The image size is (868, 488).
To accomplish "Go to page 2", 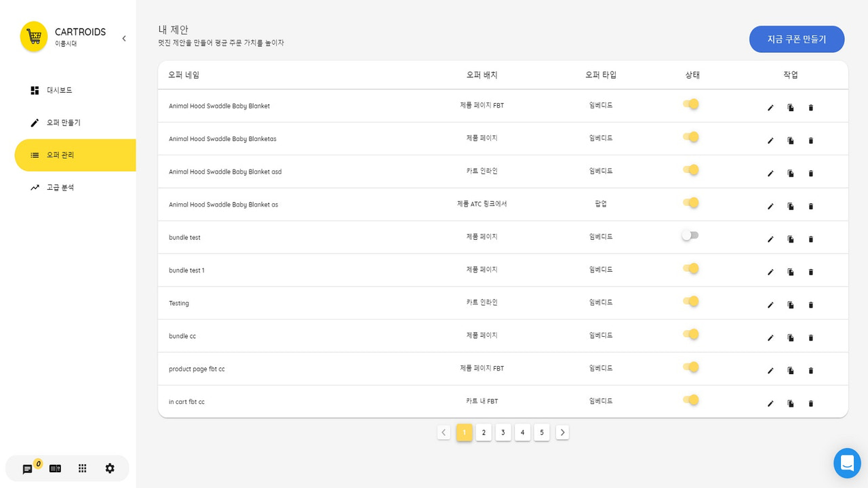I will pyautogui.click(x=484, y=432).
